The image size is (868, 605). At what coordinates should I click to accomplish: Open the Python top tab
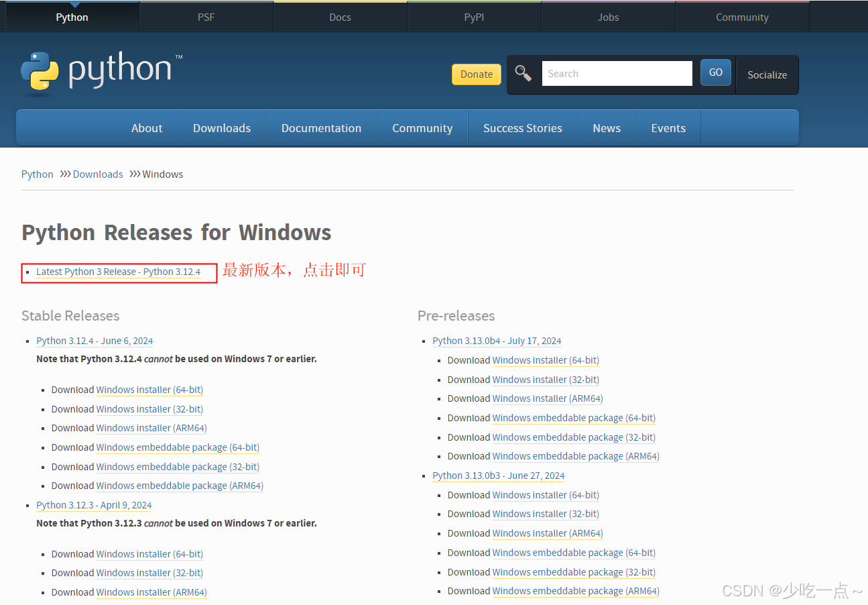coord(72,17)
